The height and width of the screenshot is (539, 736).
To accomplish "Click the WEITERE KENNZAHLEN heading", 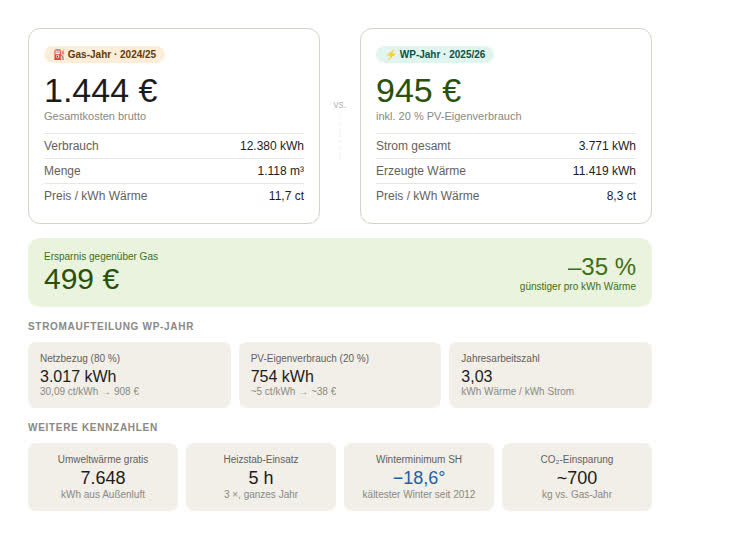I will point(93,427).
